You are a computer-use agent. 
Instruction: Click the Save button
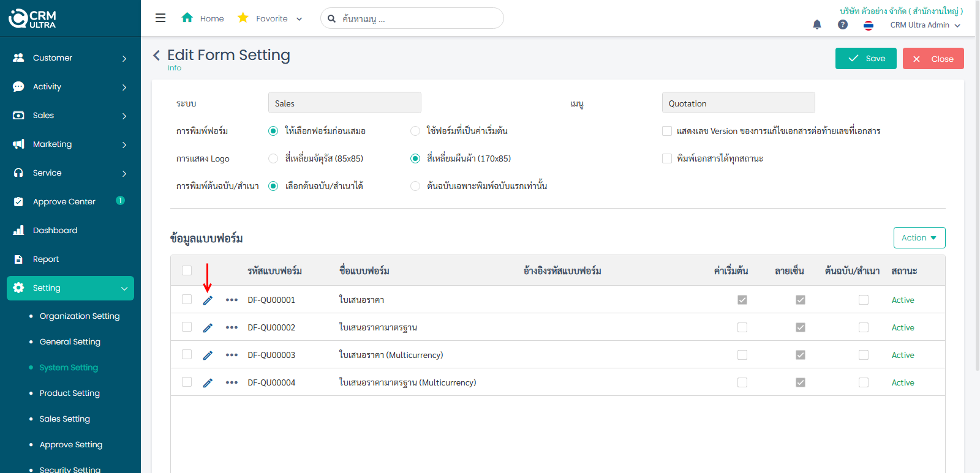point(865,59)
